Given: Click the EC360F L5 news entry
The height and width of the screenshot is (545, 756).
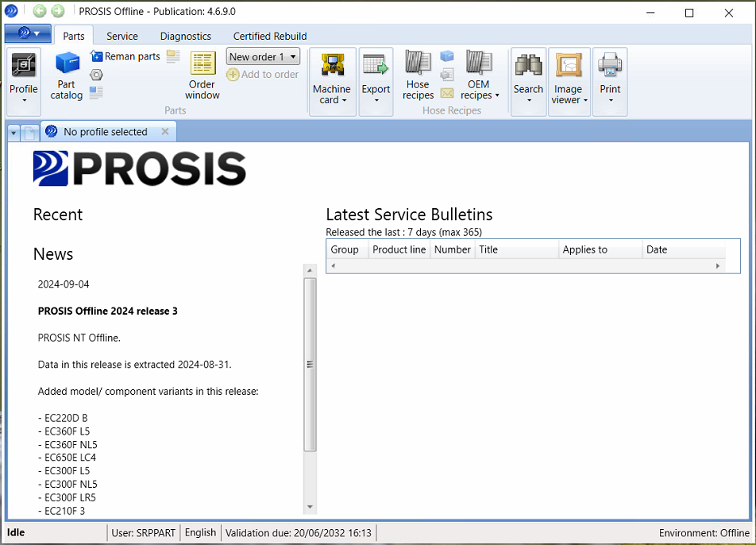Looking at the screenshot, I should click(x=64, y=431).
